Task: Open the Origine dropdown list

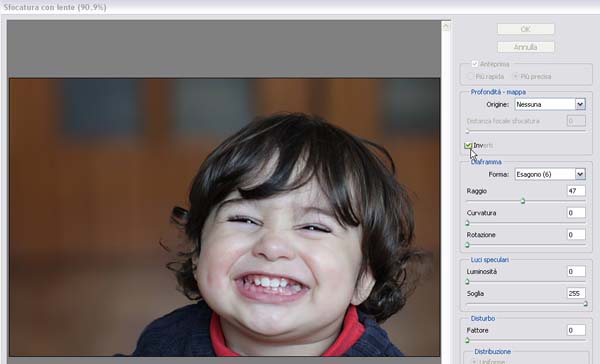Action: (550, 104)
